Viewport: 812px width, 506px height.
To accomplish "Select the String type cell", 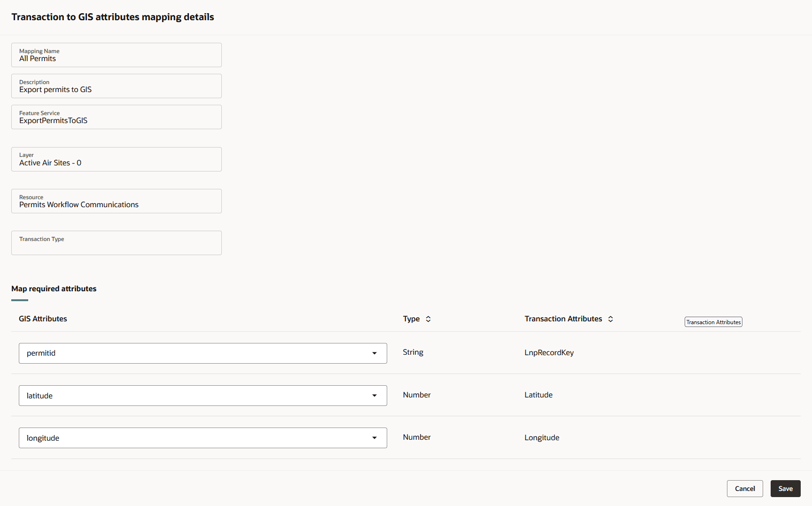I will pos(413,352).
